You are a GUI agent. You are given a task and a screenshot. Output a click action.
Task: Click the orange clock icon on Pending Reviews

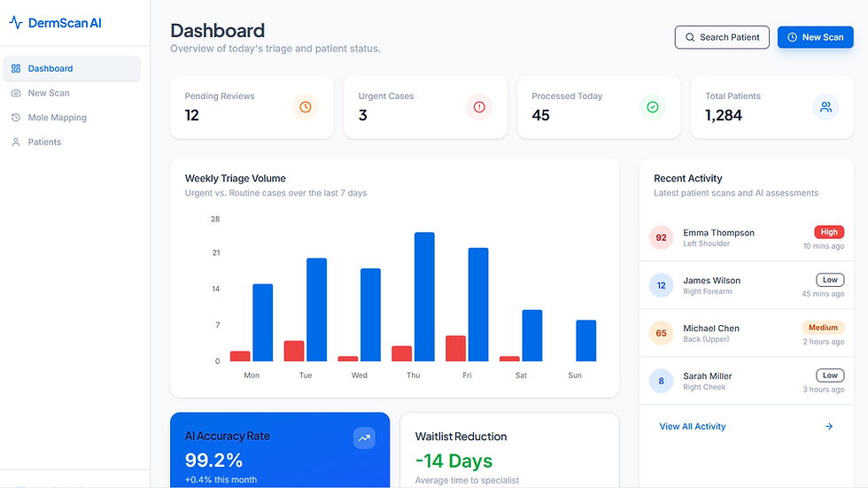(306, 107)
